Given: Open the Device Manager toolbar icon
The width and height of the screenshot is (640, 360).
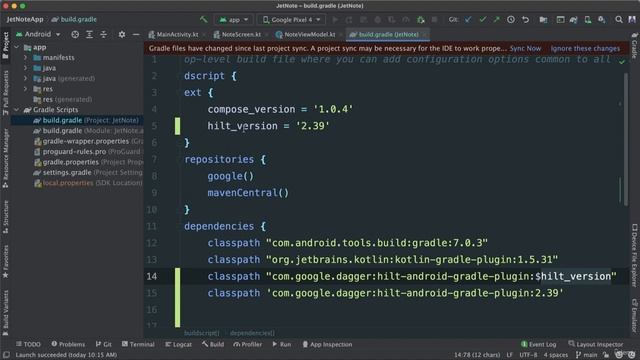Looking at the screenshot, I should (588, 20).
